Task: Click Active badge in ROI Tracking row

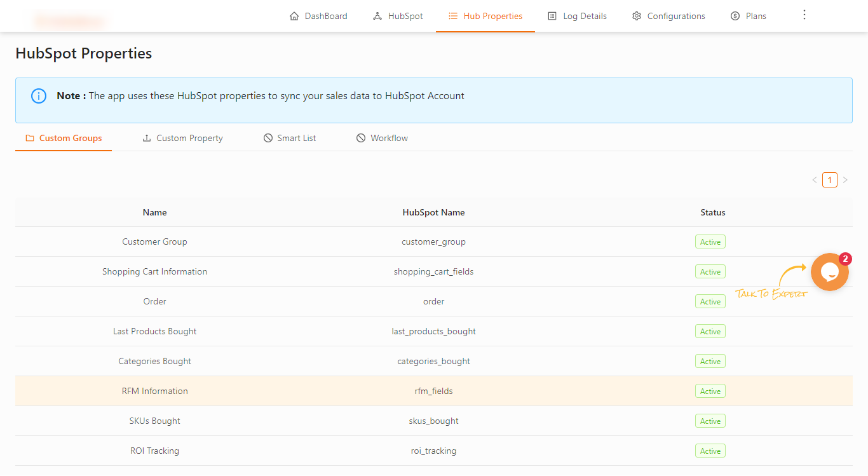Action: tap(710, 451)
